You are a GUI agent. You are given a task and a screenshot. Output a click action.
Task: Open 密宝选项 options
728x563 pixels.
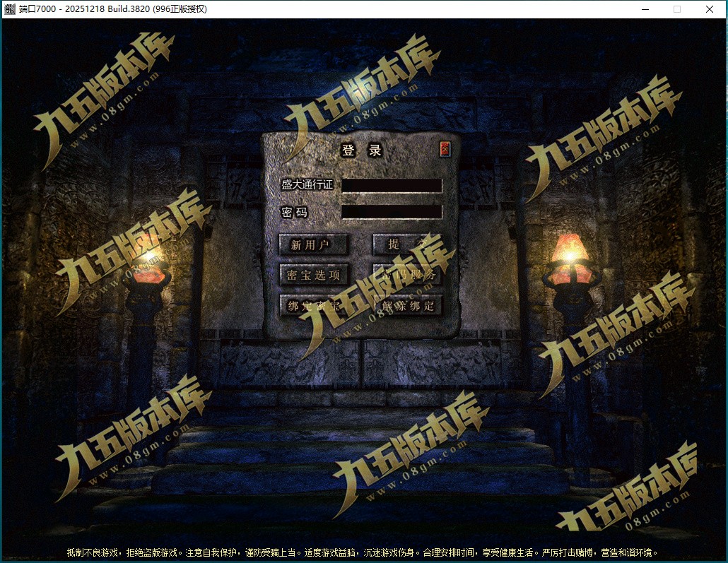[313, 275]
